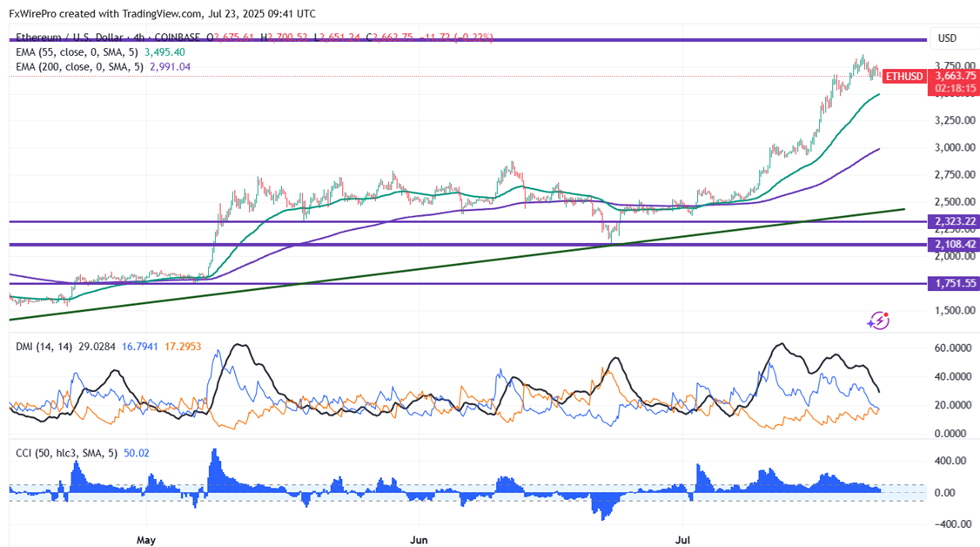
Task: Click the CCI (50, hlc3, SMA, 5) legend
Action: 66,453
